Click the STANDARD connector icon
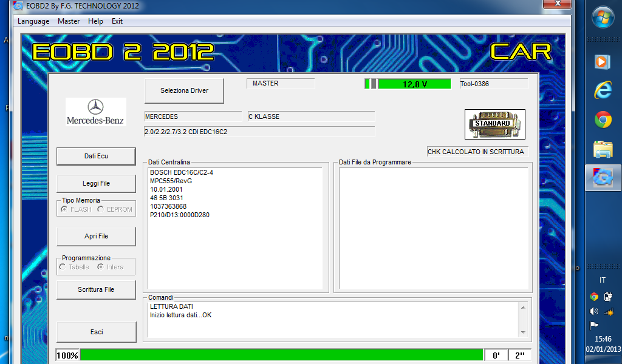This screenshot has width=622, height=364. point(494,124)
